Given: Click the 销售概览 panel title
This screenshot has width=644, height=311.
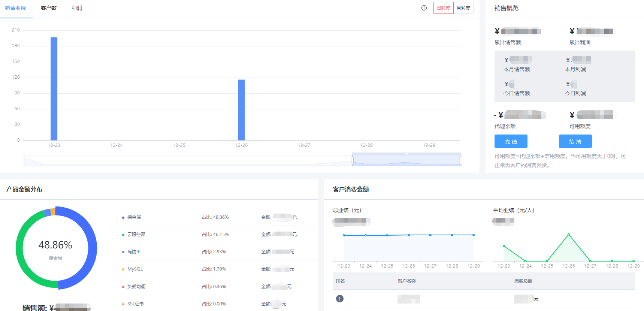Looking at the screenshot, I should [507, 8].
